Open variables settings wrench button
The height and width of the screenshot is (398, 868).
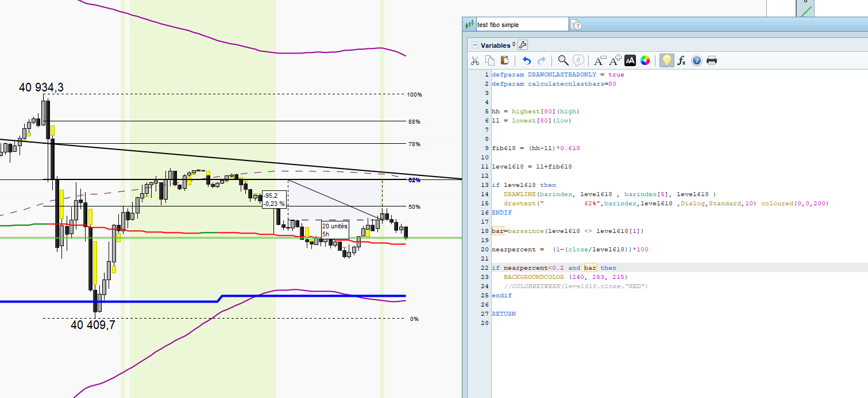(x=523, y=45)
